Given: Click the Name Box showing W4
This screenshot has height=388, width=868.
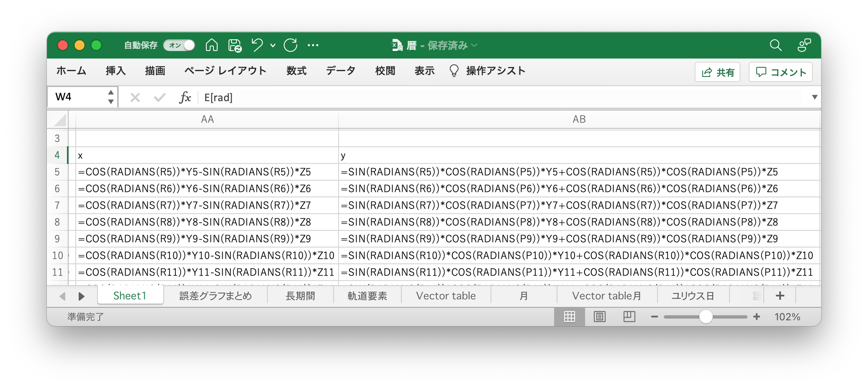Looking at the screenshot, I should tap(77, 97).
